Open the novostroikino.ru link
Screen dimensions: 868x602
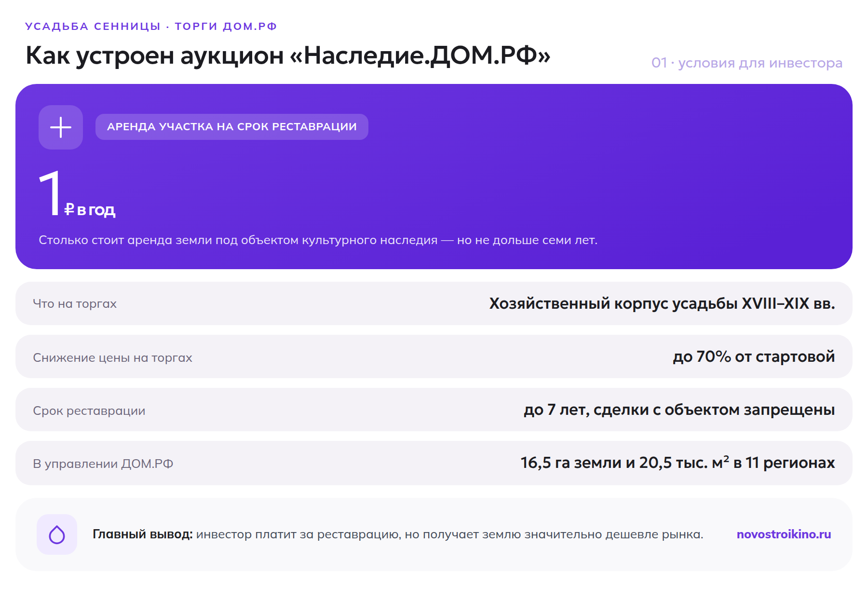pyautogui.click(x=784, y=534)
